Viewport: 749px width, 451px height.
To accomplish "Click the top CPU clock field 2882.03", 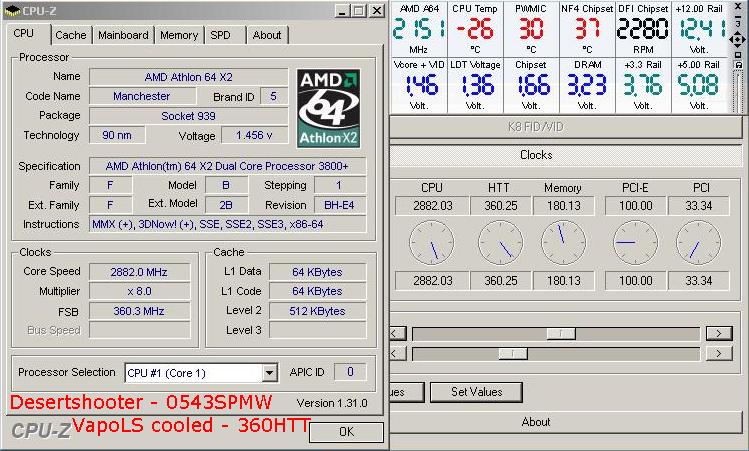I will tap(432, 206).
